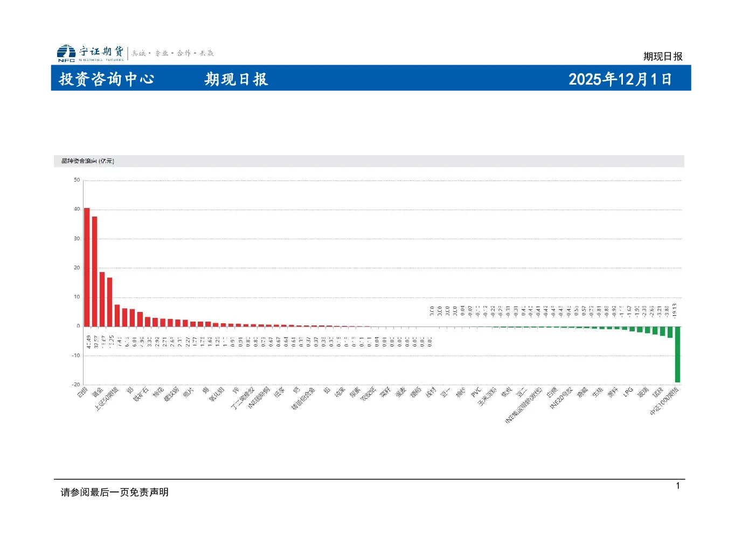
Task: Click y-axis label '40'
Action: (x=77, y=209)
